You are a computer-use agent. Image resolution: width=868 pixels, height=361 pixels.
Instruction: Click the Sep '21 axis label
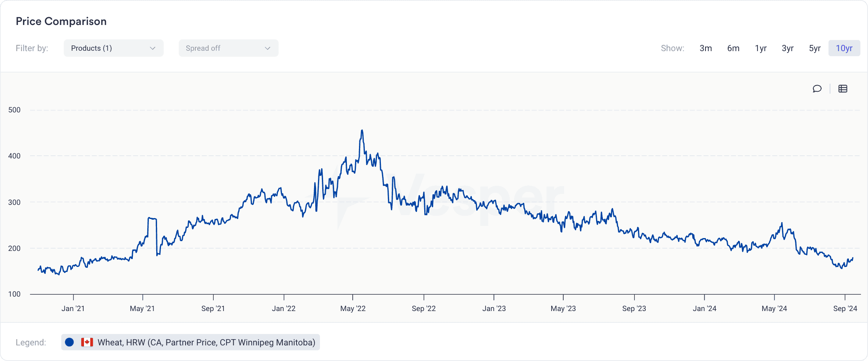(x=213, y=308)
